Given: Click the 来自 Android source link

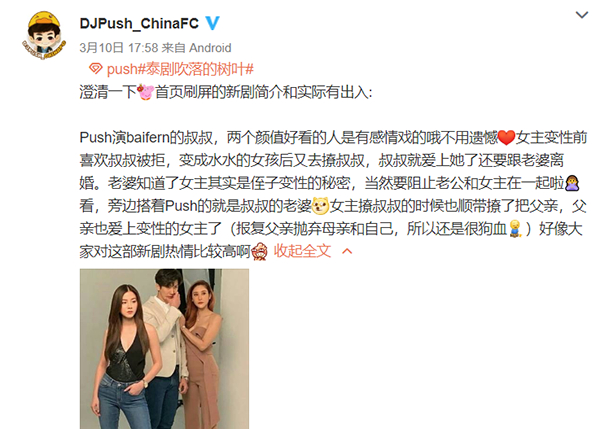Looking at the screenshot, I should 197,48.
